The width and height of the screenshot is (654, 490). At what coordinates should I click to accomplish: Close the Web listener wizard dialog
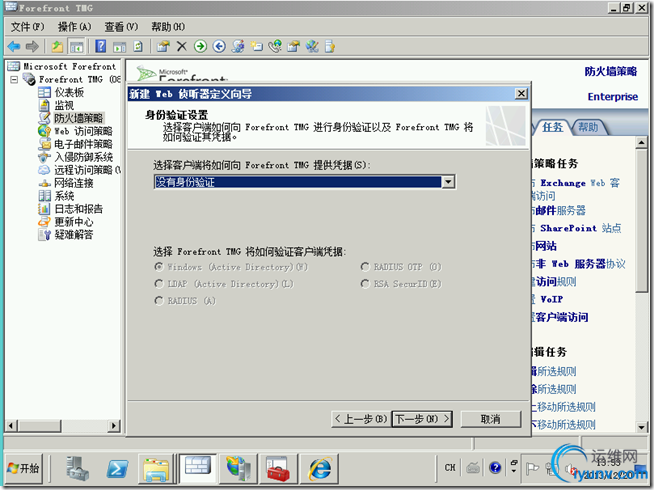click(521, 93)
